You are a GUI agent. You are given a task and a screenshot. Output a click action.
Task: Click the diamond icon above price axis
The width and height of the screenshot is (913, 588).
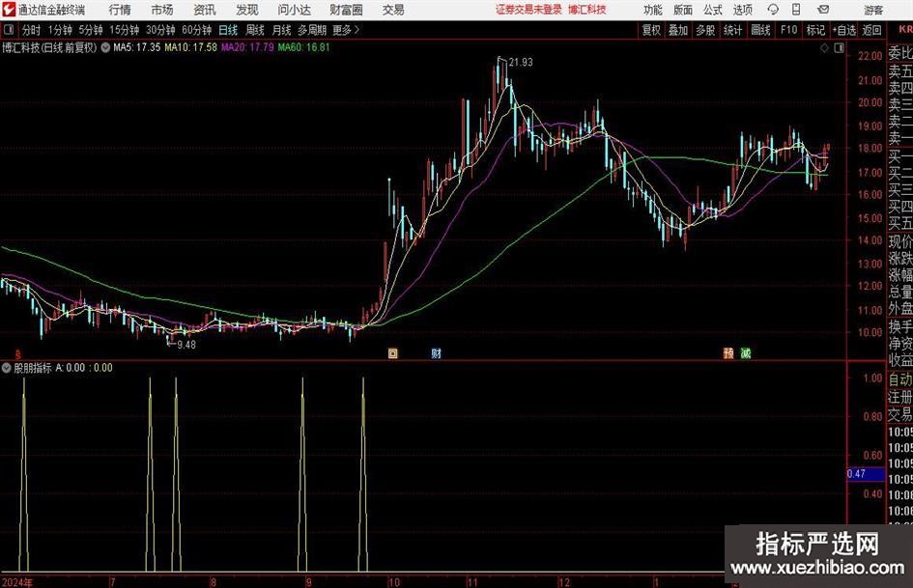(824, 48)
